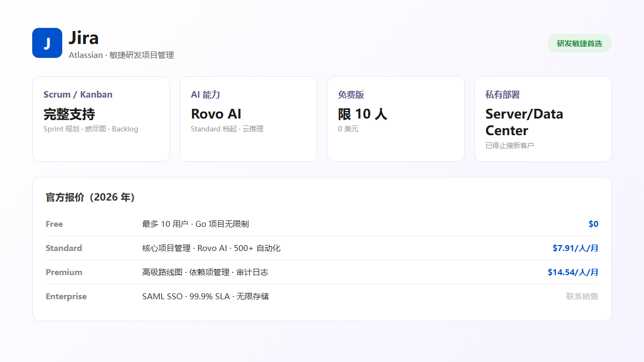
Task: Click "SAML SSO · 99.9% SLA · 无限存储" description
Action: pos(206,297)
